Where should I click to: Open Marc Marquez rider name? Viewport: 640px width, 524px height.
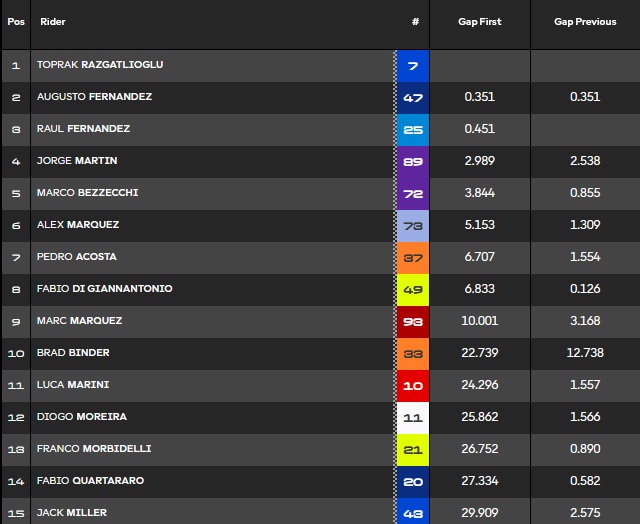pyautogui.click(x=79, y=320)
